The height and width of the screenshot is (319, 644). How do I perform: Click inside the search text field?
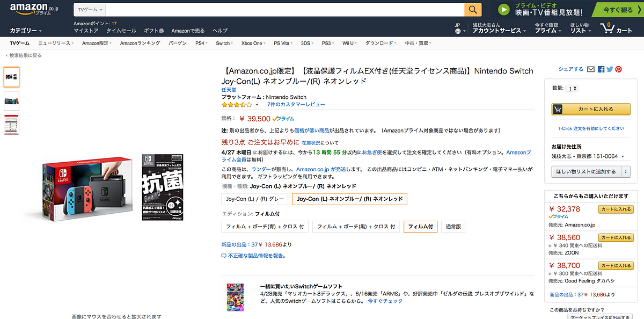pyautogui.click(x=285, y=10)
